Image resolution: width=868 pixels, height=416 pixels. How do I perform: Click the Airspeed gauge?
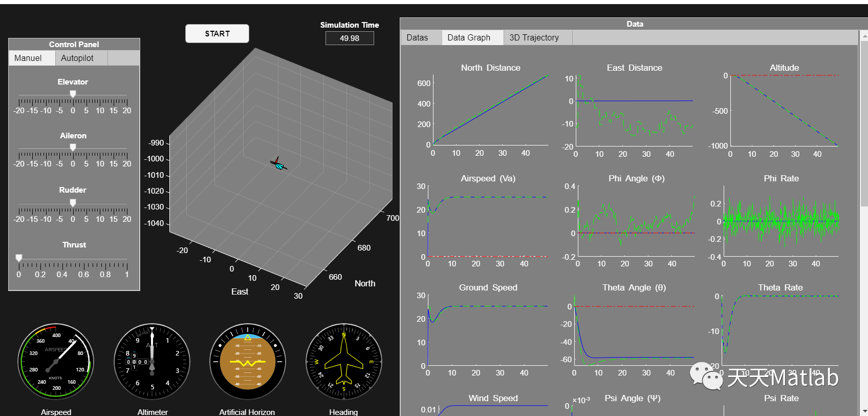click(56, 362)
